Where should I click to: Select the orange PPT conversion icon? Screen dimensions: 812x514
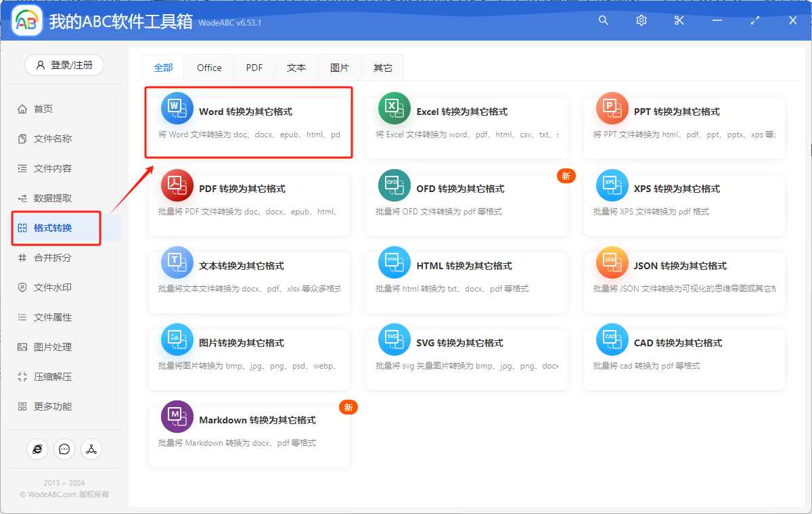click(x=612, y=108)
